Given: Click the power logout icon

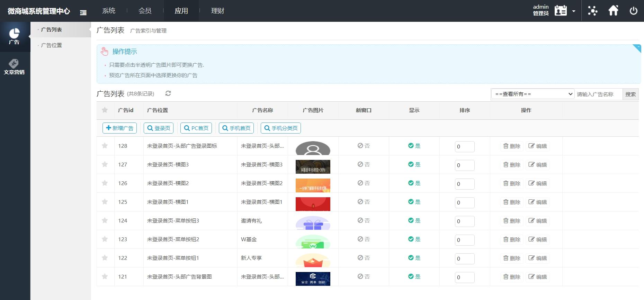Looking at the screenshot, I should click(x=633, y=11).
